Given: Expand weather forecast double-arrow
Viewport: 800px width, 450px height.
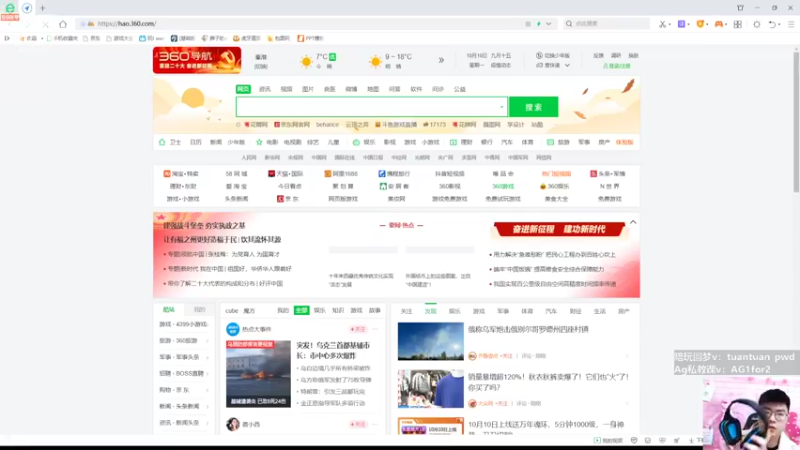Looking at the screenshot, I should (x=441, y=60).
